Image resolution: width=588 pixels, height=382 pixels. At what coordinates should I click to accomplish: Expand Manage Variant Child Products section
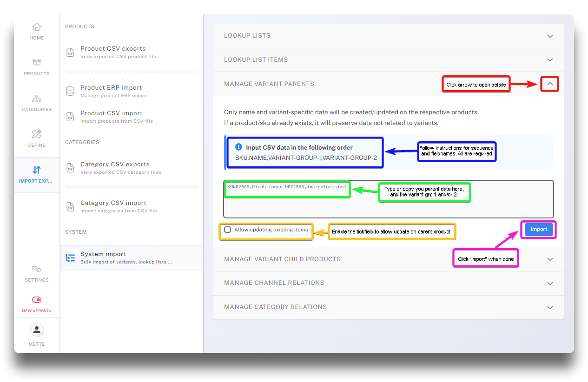(550, 259)
